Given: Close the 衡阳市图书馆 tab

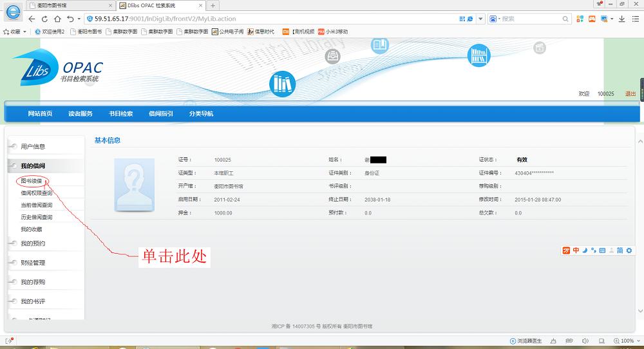Looking at the screenshot, I should [110, 5].
